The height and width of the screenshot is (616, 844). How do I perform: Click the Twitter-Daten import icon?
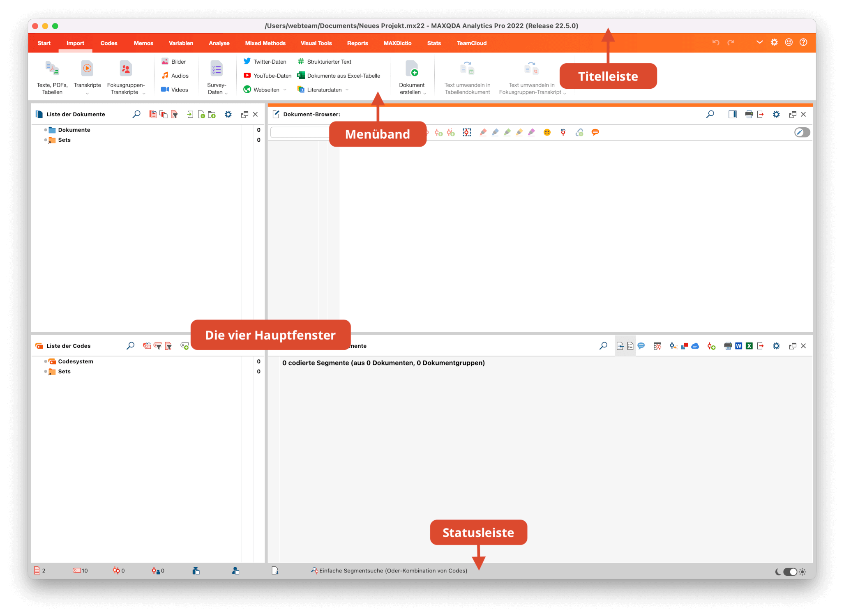point(247,61)
